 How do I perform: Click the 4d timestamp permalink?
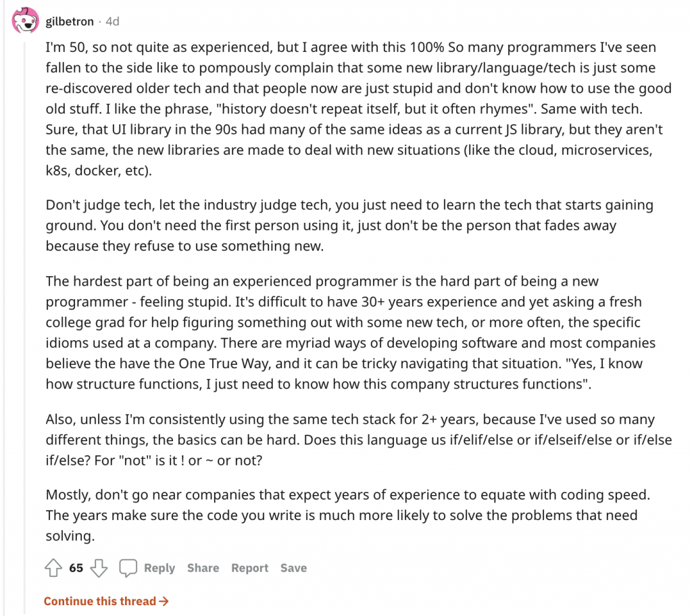[113, 21]
